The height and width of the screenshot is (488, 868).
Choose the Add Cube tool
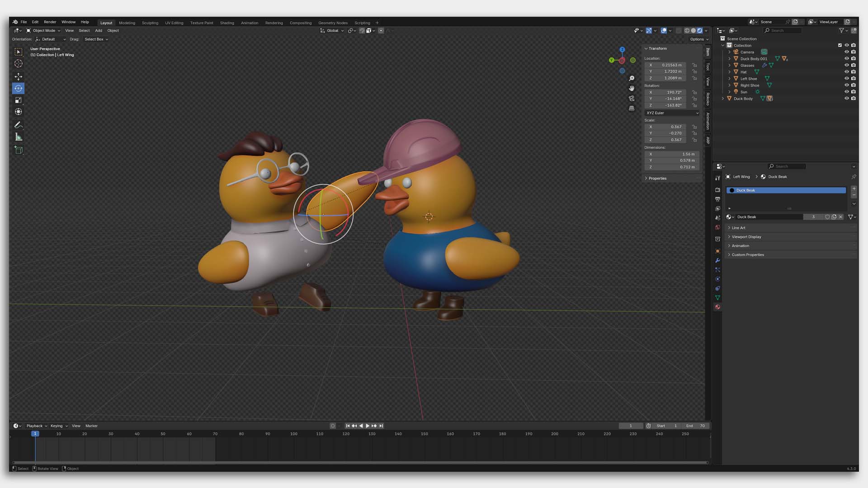click(x=19, y=150)
